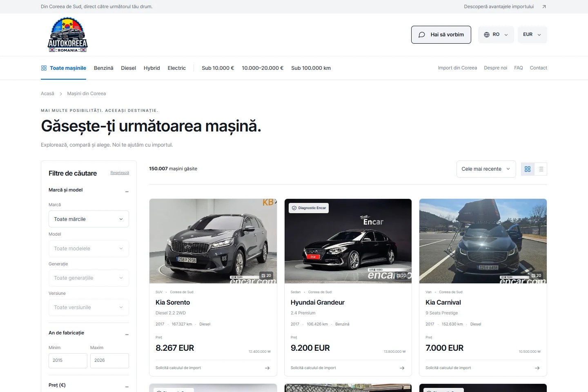The width and height of the screenshot is (588, 392).
Task: Open the Import din Coreea page
Action: [457, 68]
